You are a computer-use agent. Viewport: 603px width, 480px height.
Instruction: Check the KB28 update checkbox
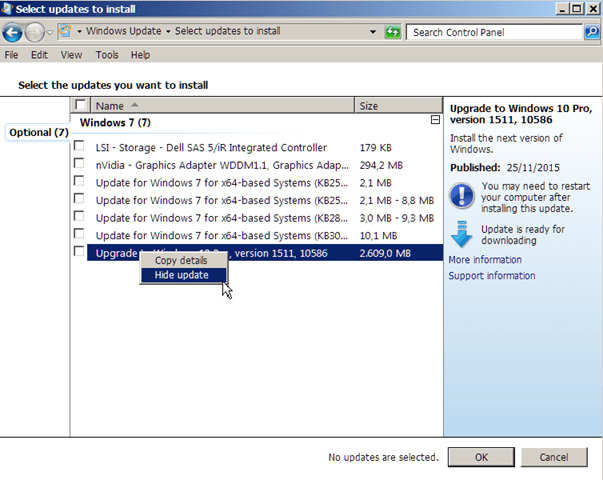click(x=79, y=216)
